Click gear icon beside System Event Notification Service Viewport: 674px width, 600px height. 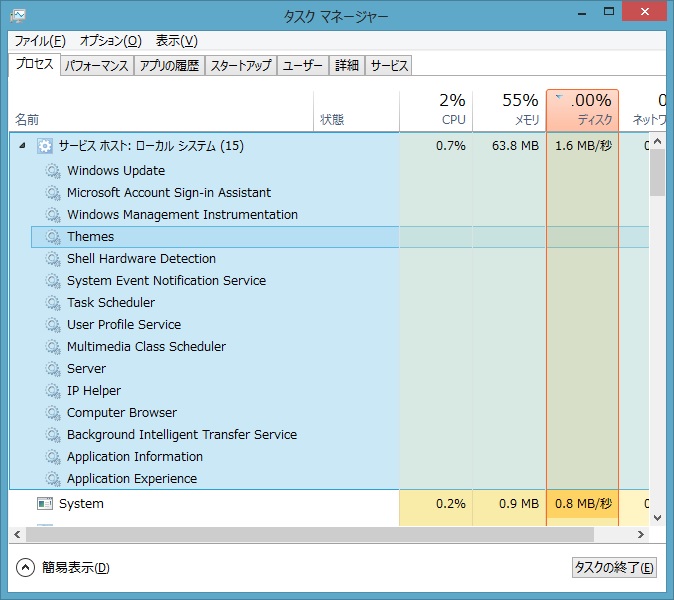coord(53,281)
